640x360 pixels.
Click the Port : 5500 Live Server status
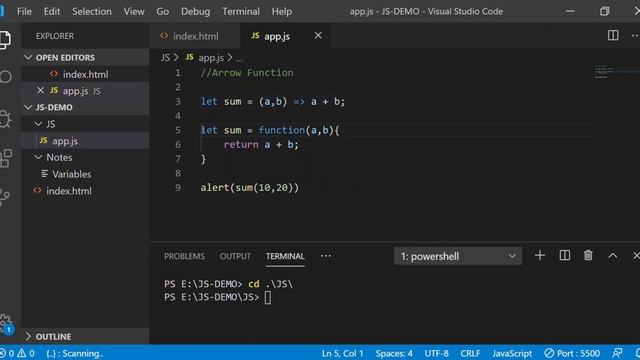[x=572, y=353]
